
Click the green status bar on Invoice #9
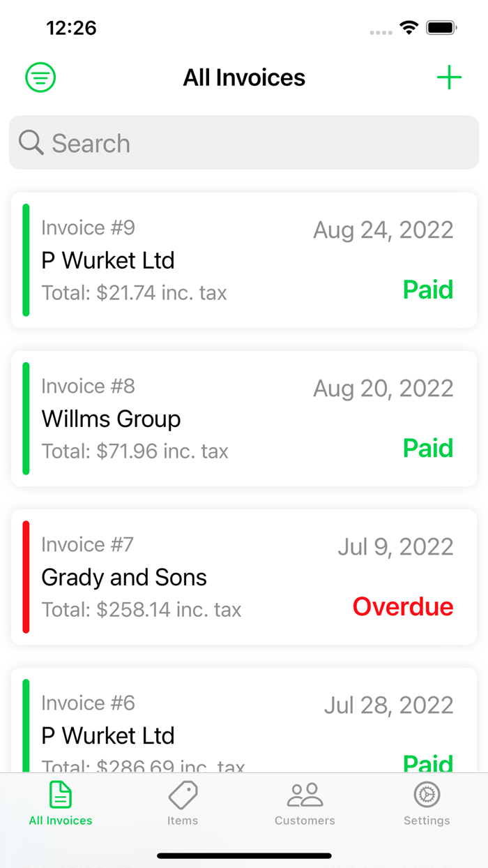(26, 260)
